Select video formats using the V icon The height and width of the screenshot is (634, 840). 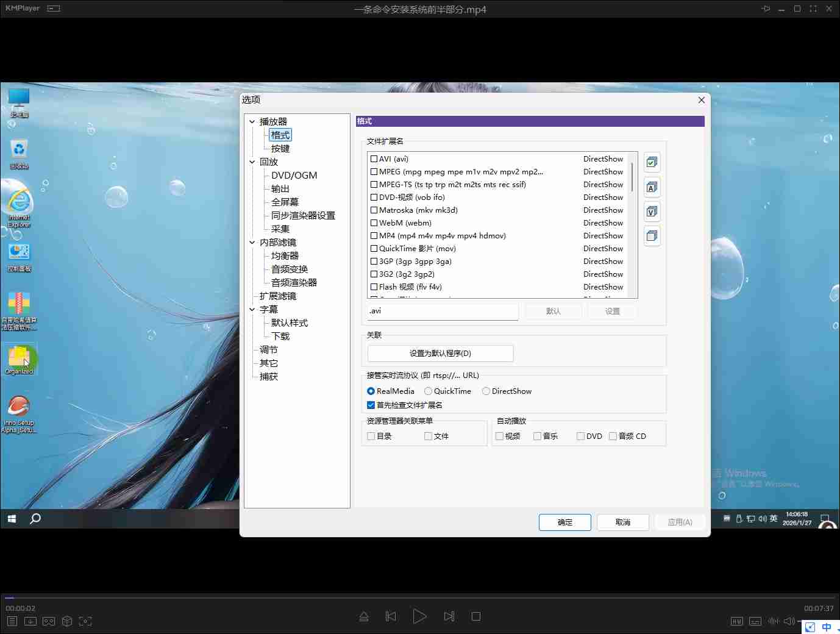[652, 211]
